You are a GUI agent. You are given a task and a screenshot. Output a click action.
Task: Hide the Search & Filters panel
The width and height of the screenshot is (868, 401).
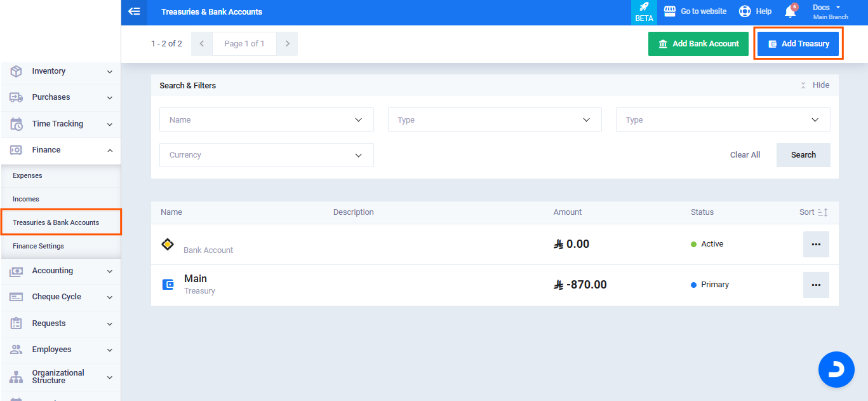(815, 85)
